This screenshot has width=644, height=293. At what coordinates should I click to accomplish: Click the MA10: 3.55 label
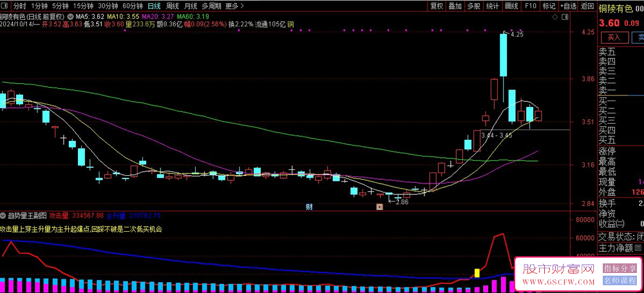click(123, 17)
